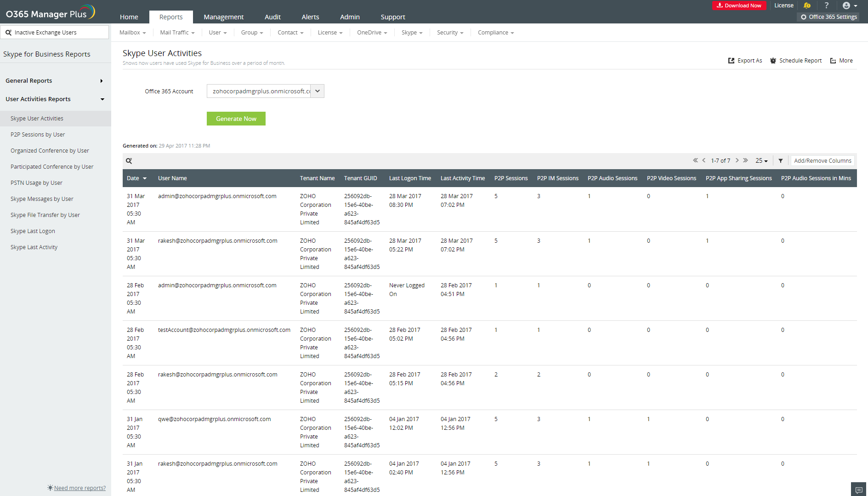Image resolution: width=868 pixels, height=496 pixels.
Task: Jump to the last results page
Action: 745,160
